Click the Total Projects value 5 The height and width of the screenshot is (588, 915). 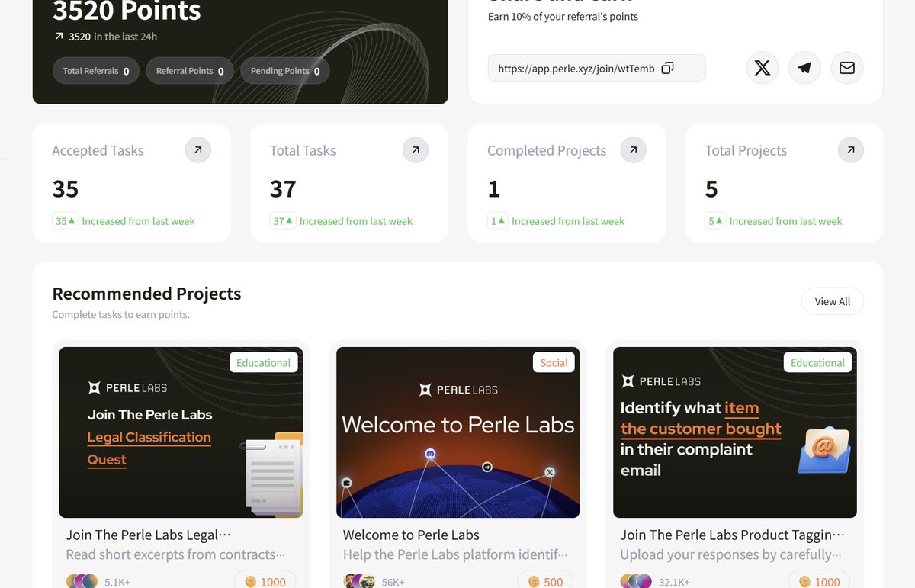(711, 189)
